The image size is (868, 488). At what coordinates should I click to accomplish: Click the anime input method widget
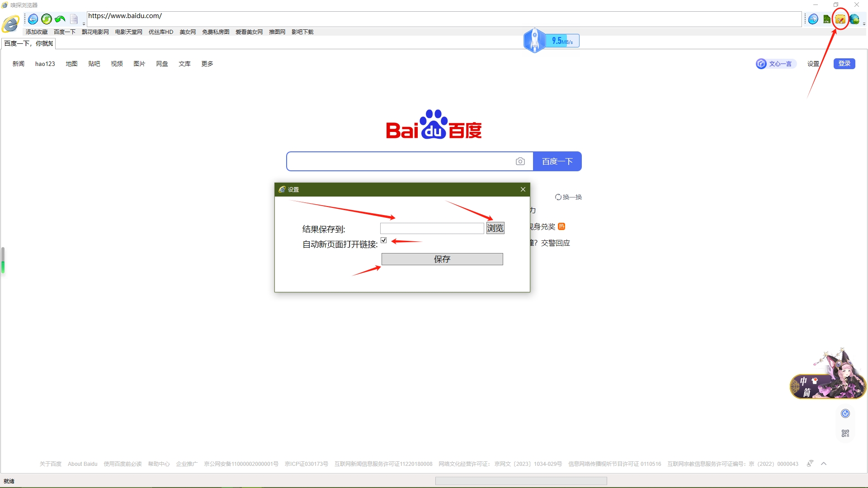828,374
